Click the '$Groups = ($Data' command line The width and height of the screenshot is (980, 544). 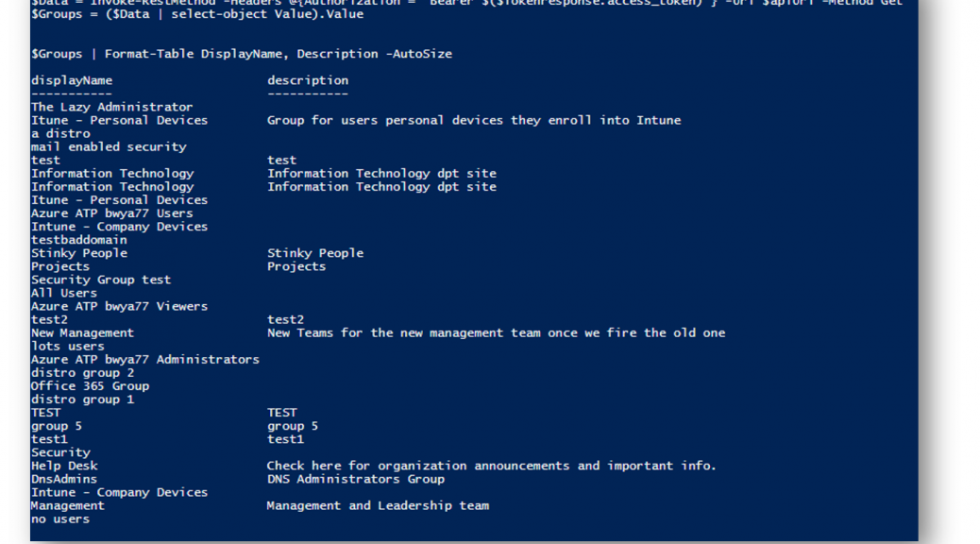(197, 14)
